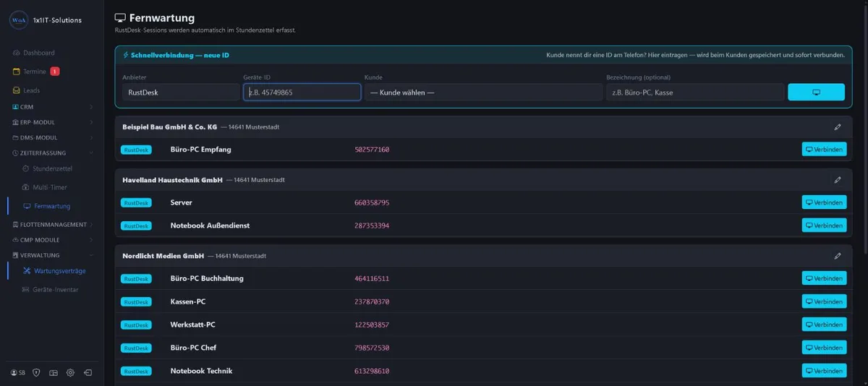
Task: Click the logout icon in sidebar footer
Action: [88, 372]
